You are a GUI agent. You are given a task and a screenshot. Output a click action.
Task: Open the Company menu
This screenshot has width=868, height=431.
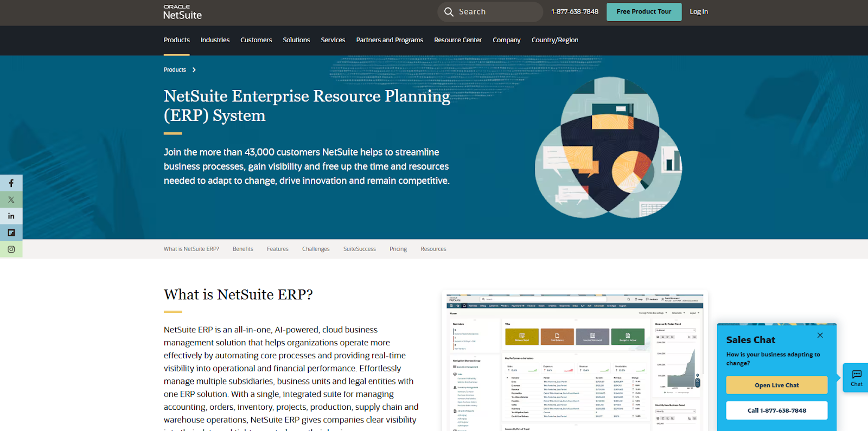tap(507, 40)
